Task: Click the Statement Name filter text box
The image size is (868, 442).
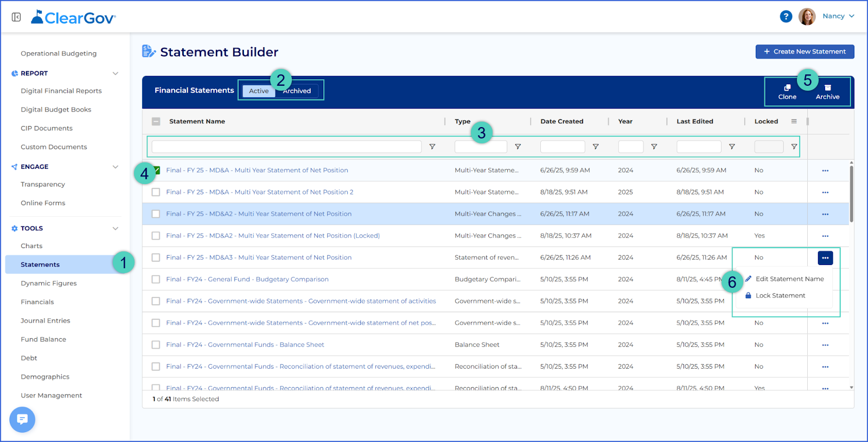Action: 286,147
